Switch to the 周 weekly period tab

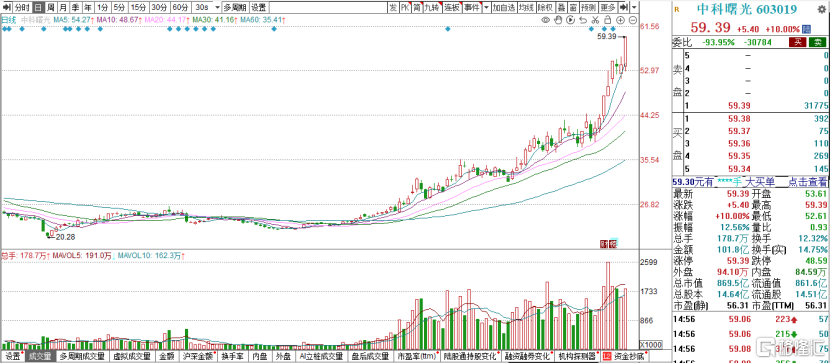coord(51,7)
